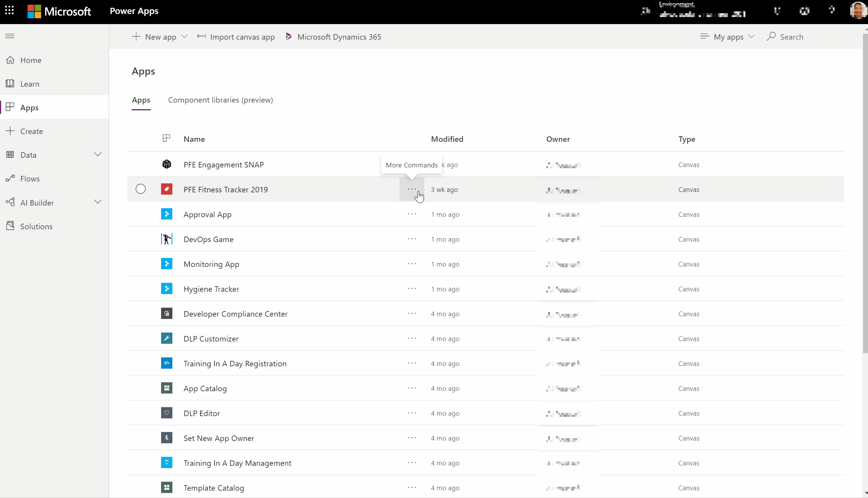The image size is (868, 498).
Task: Expand the AI Builder section chevron
Action: tap(98, 202)
